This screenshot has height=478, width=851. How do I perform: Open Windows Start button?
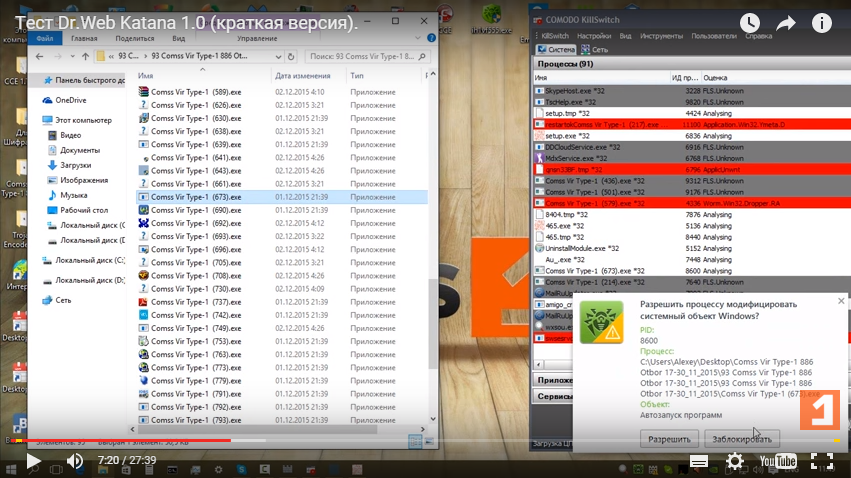[10, 469]
